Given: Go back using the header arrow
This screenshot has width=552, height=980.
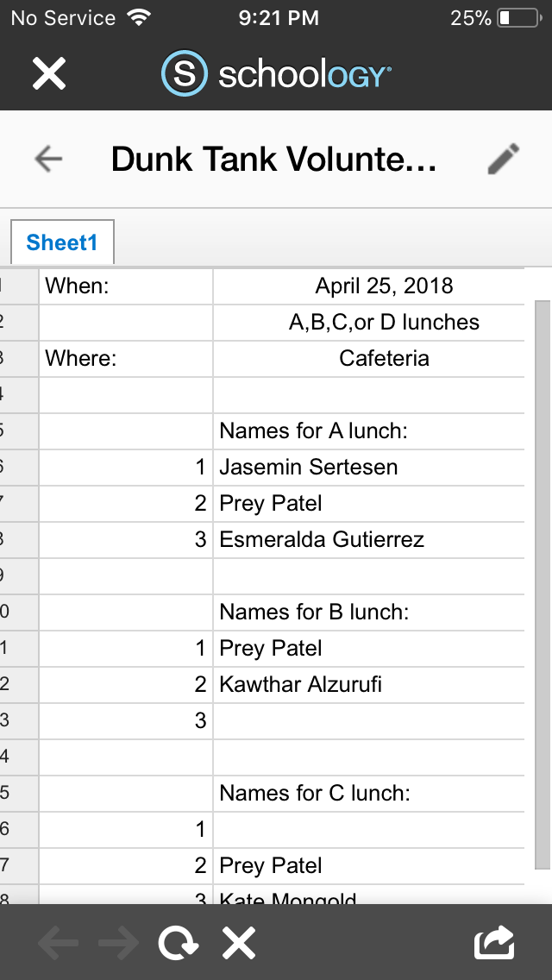Looking at the screenshot, I should 48,159.
